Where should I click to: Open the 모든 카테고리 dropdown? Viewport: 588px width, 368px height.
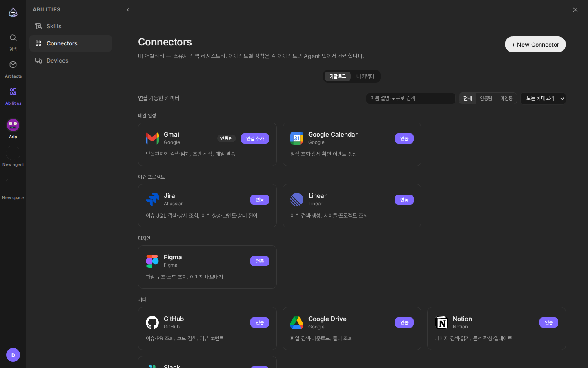(x=543, y=99)
